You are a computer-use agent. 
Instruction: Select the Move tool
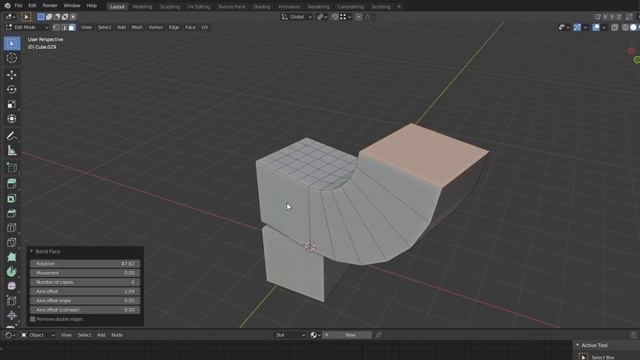[x=12, y=74]
